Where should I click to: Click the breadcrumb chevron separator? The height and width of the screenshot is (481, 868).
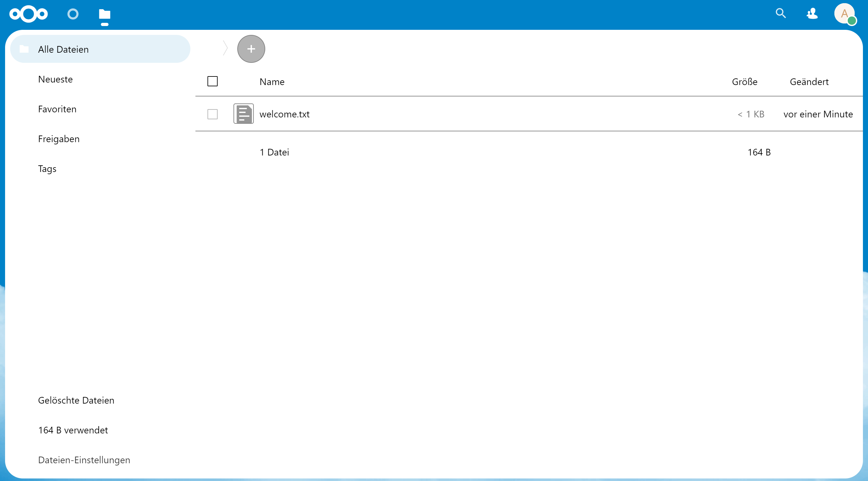225,48
